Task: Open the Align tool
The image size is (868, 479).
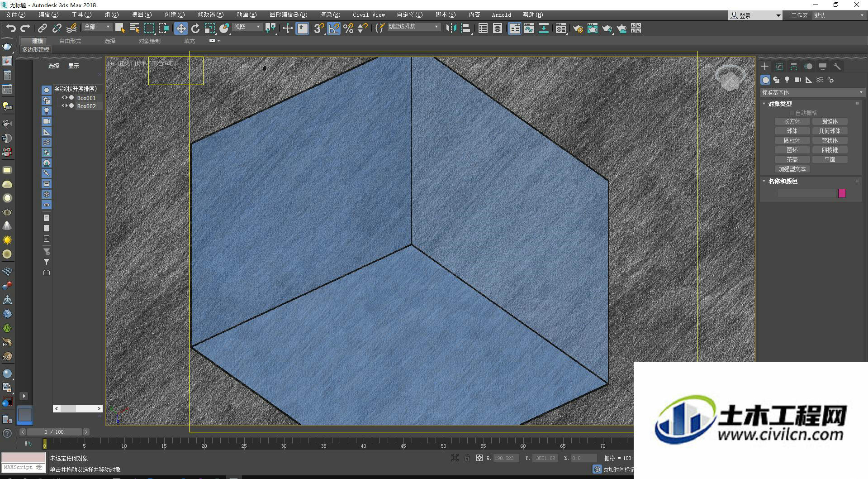Action: coord(465,29)
